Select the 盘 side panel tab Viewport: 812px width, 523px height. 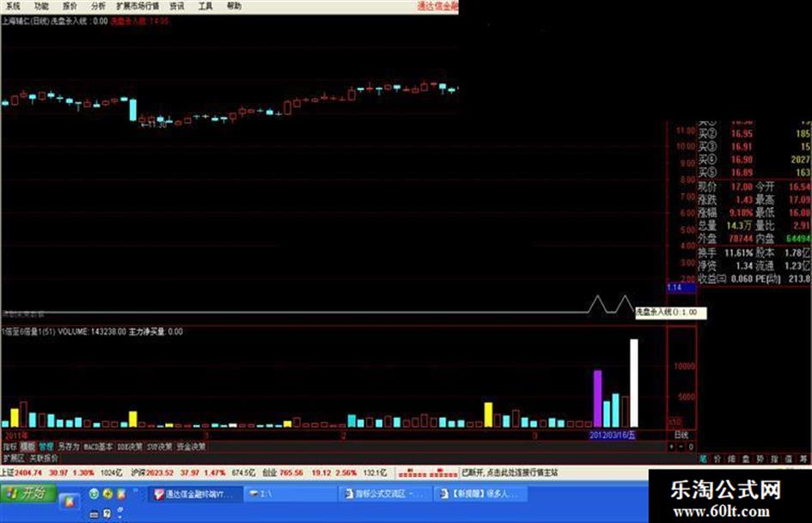(746, 459)
